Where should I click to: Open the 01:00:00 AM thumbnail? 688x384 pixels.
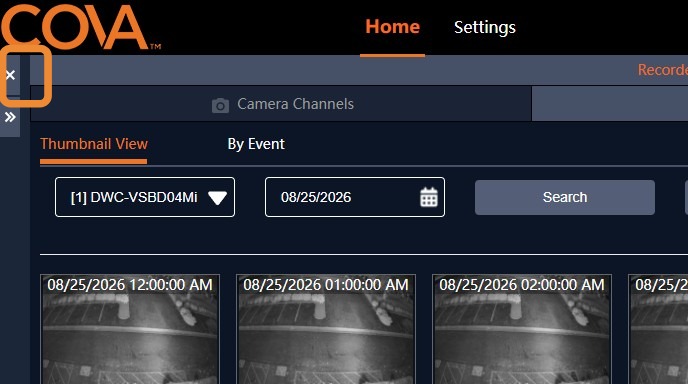(326, 329)
